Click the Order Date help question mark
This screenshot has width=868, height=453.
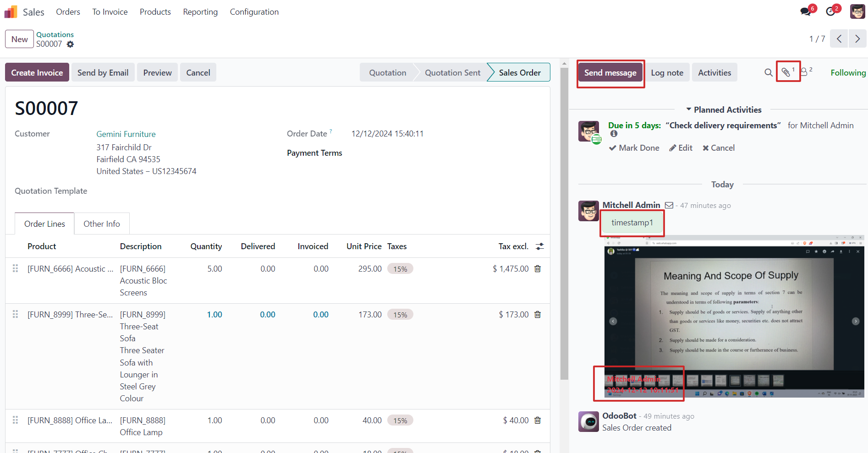pyautogui.click(x=331, y=131)
